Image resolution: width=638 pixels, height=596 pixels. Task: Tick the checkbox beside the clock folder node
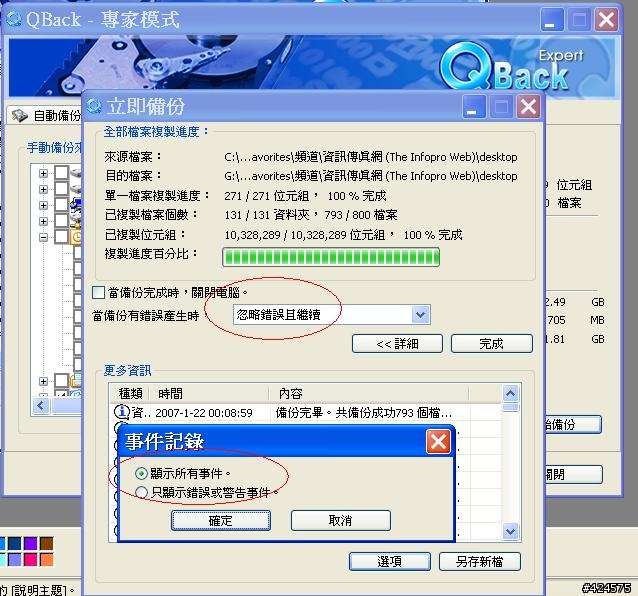(61, 237)
